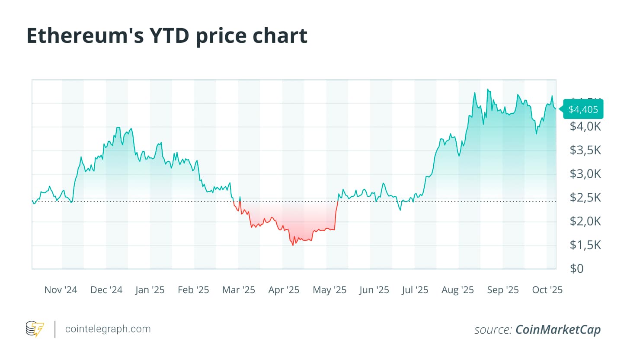Select the $2,5K price axis label
The image size is (627, 364).
click(585, 198)
